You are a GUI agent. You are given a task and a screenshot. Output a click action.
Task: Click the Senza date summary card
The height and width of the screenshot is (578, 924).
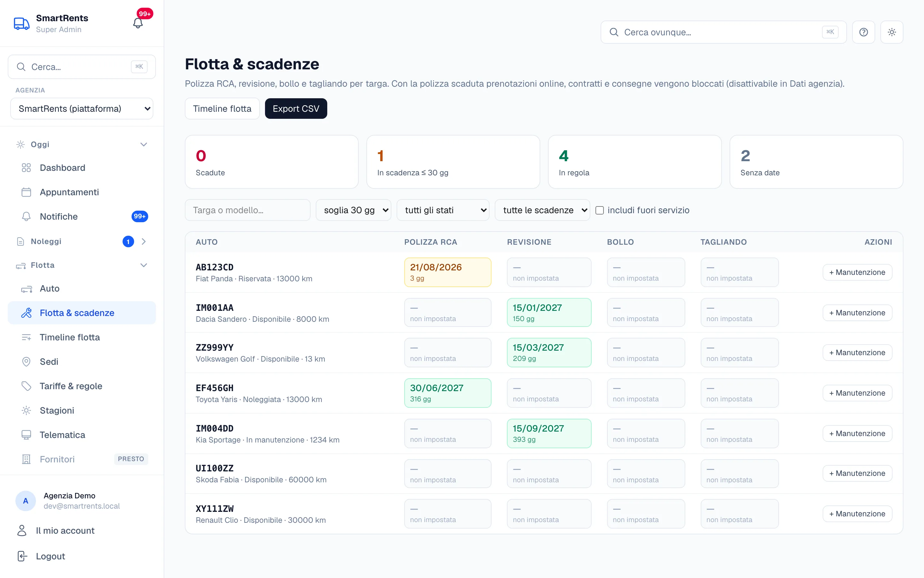coord(816,162)
